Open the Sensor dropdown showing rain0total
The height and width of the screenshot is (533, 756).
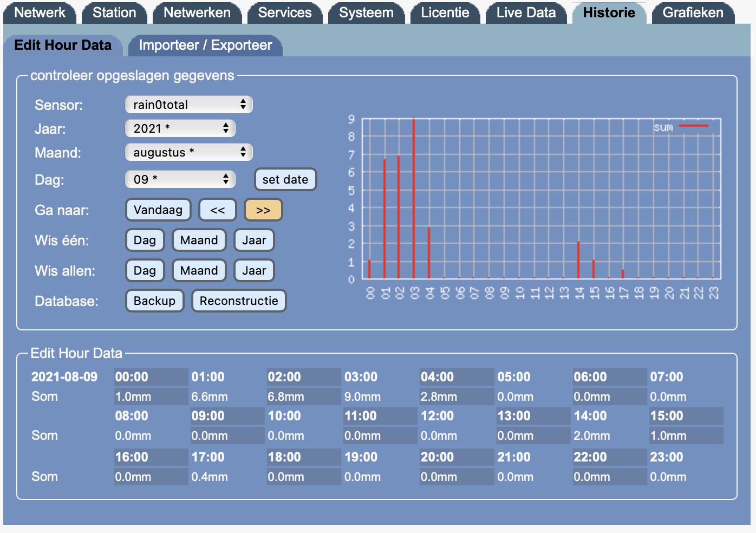(188, 105)
